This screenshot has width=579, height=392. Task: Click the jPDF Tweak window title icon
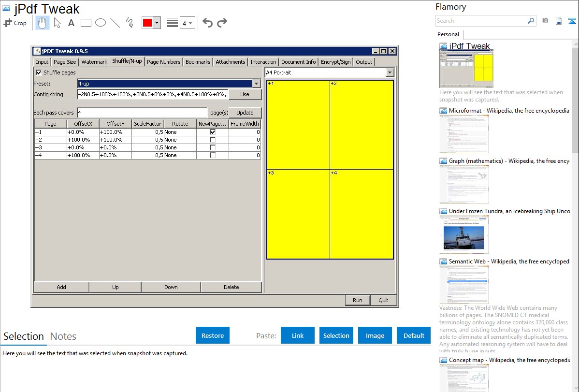coord(37,51)
